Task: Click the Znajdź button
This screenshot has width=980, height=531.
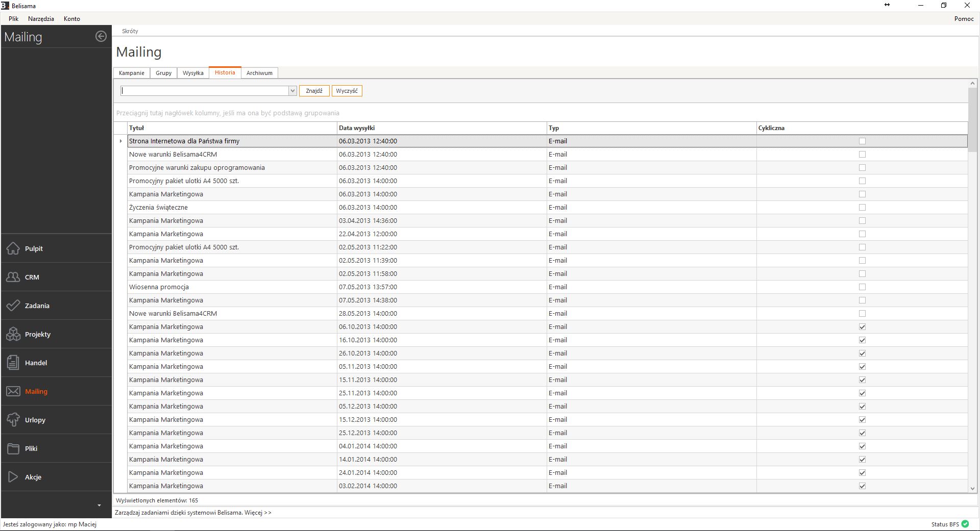Action: (314, 91)
